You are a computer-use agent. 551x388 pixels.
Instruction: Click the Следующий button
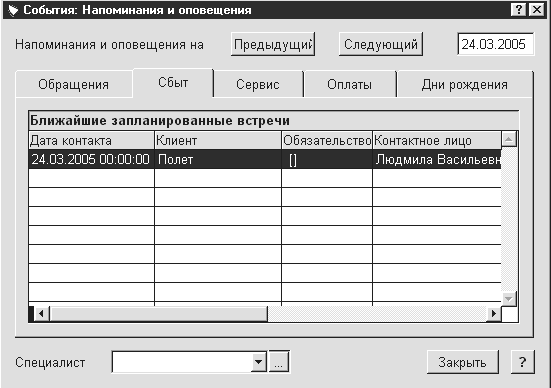(381, 44)
